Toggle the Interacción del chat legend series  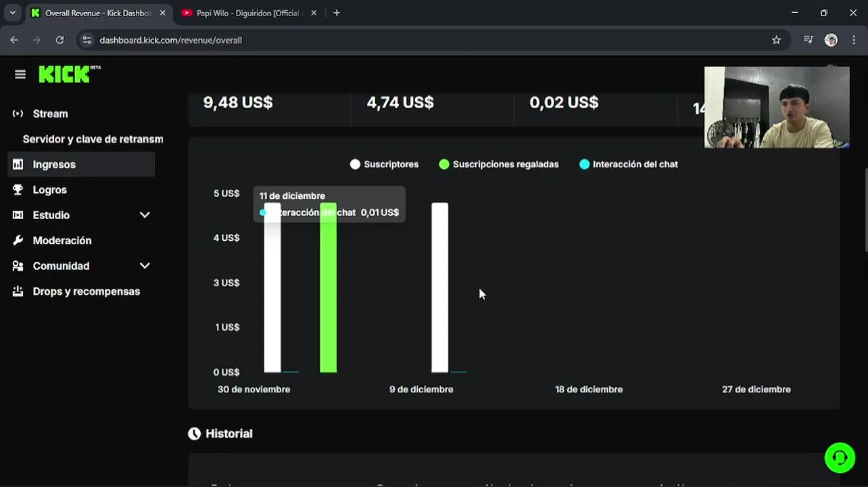(x=628, y=164)
